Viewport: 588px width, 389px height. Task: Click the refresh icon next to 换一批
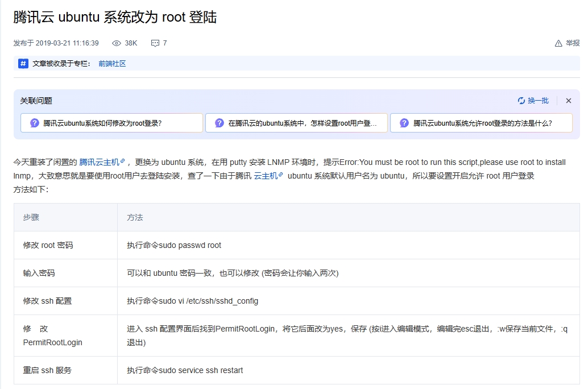(521, 101)
